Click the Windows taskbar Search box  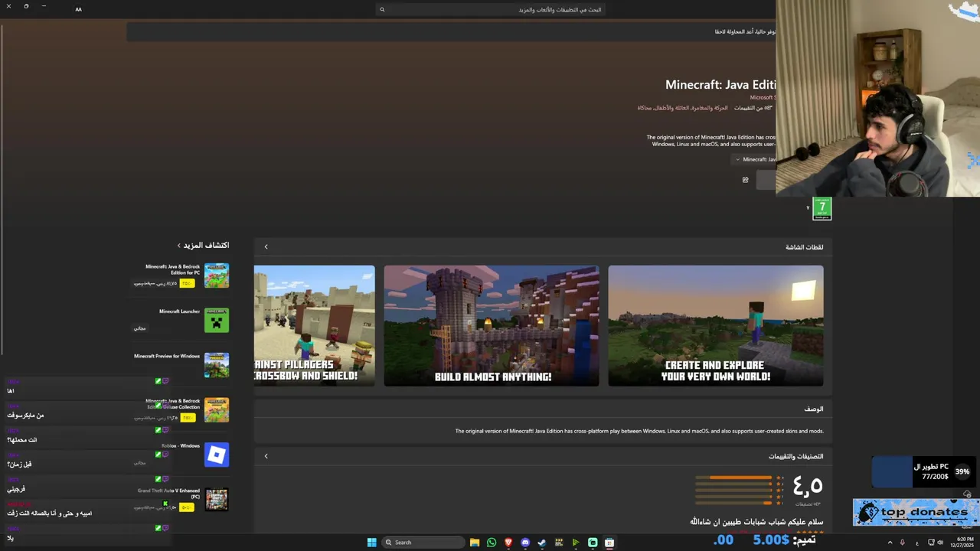[x=423, y=543]
